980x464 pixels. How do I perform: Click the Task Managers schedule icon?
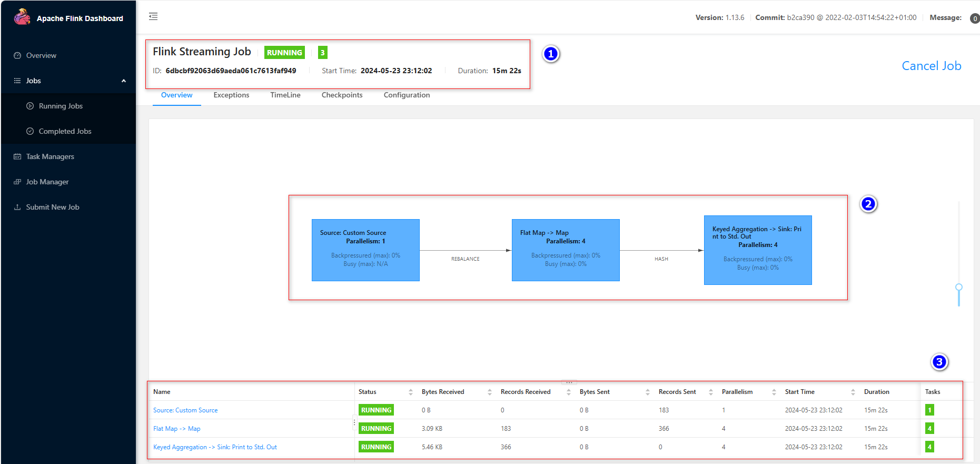(x=17, y=156)
